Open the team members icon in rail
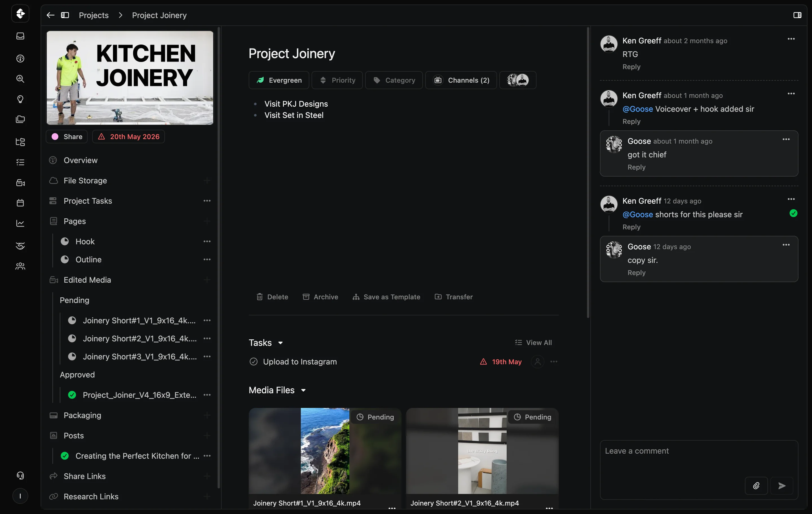 click(x=20, y=266)
